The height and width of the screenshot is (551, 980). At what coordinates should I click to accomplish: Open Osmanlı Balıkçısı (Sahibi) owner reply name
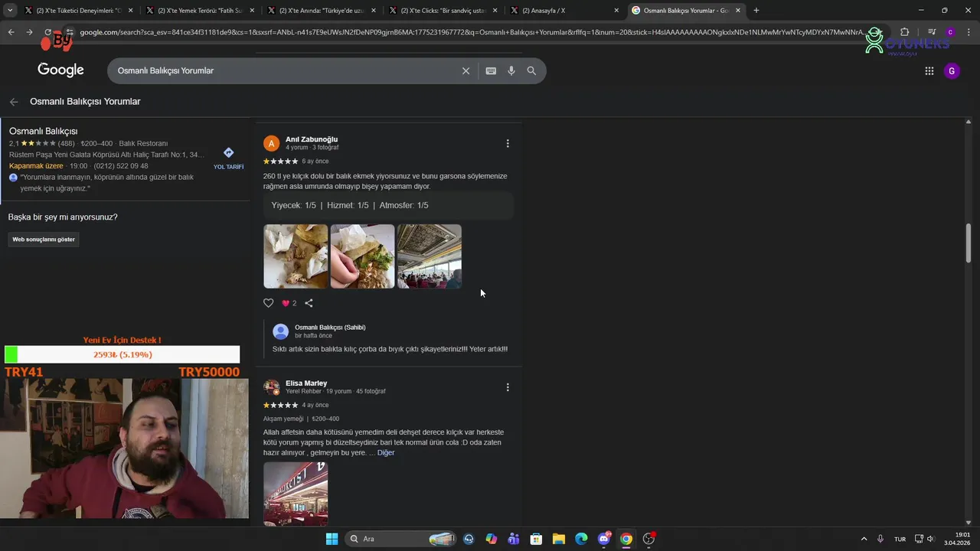pyautogui.click(x=330, y=328)
